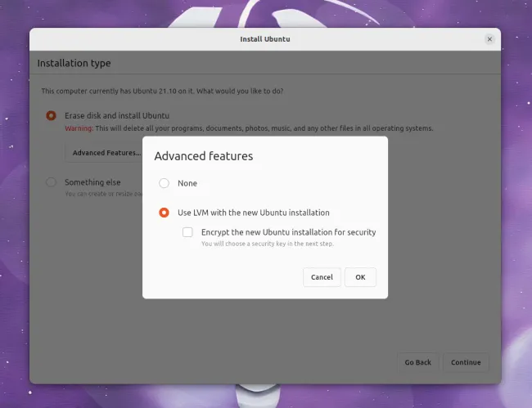The width and height of the screenshot is (532, 408).
Task: Select the None radio option
Action: pyautogui.click(x=164, y=183)
